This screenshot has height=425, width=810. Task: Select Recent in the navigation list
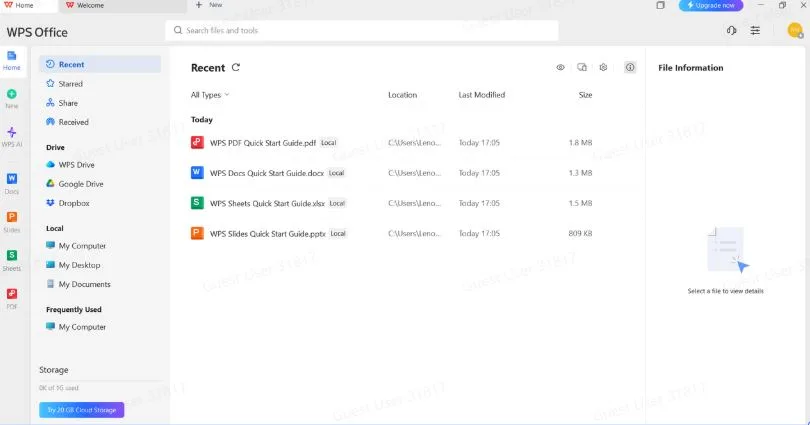click(100, 65)
